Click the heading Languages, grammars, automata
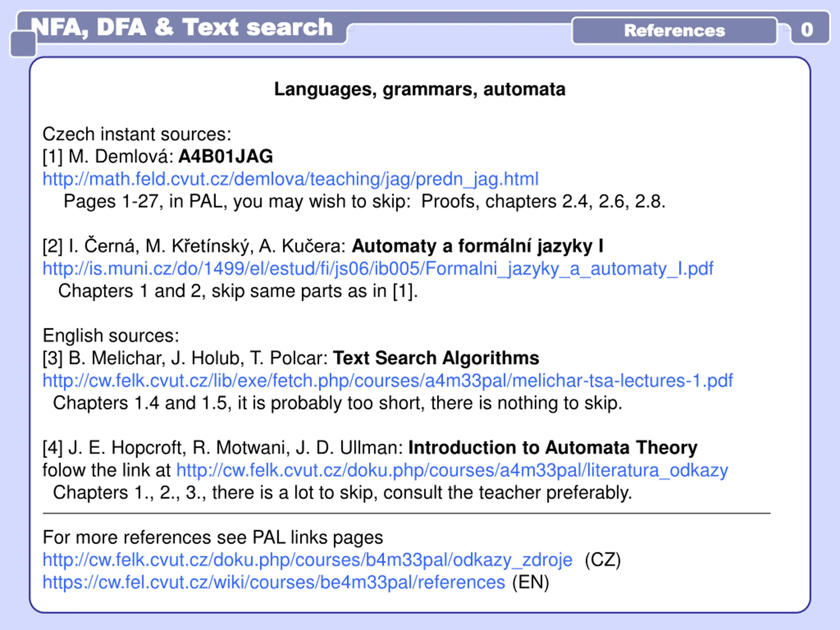Image resolution: width=840 pixels, height=630 pixels. (420, 90)
